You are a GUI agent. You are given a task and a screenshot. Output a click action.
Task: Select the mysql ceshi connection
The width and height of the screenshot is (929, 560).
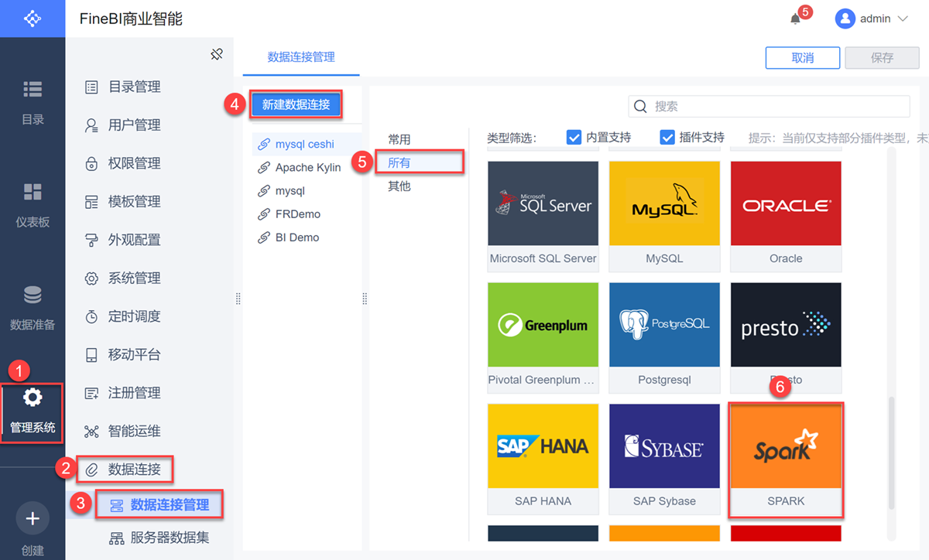[x=305, y=144]
